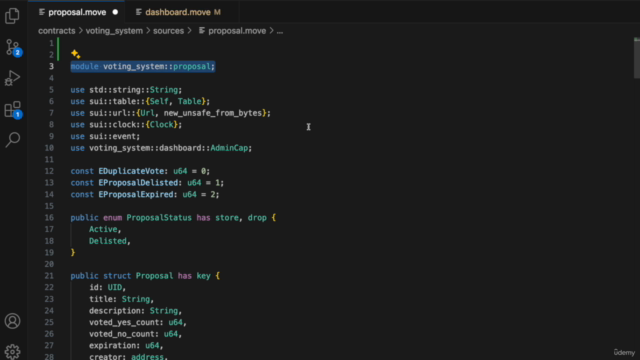Click the 'voted_yes_count: u64,' field
Screen dimensions: 640x360
pos(138,322)
